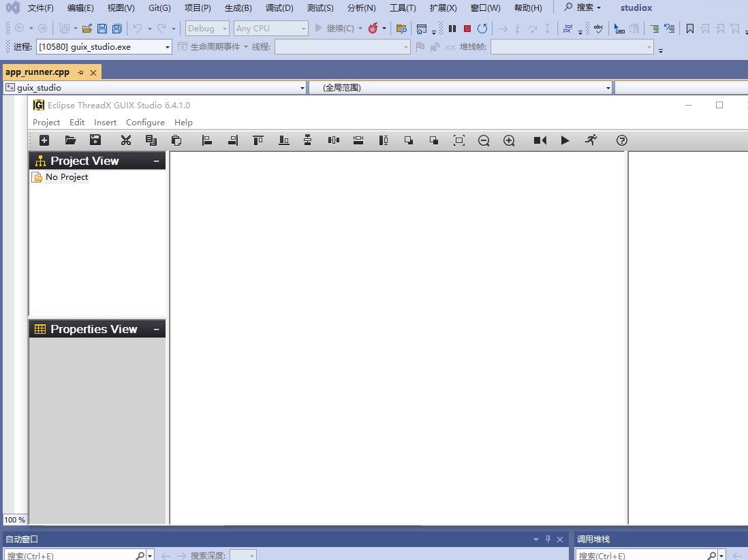Stop debugging red square in Visual Studio
748x560 pixels.
tap(467, 29)
